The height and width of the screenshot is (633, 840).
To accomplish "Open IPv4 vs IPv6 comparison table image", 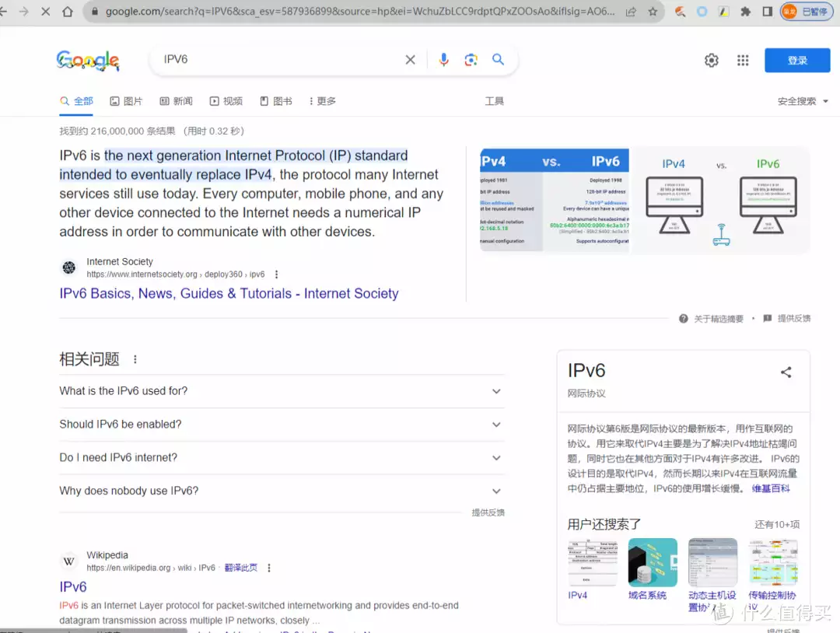I will [555, 201].
